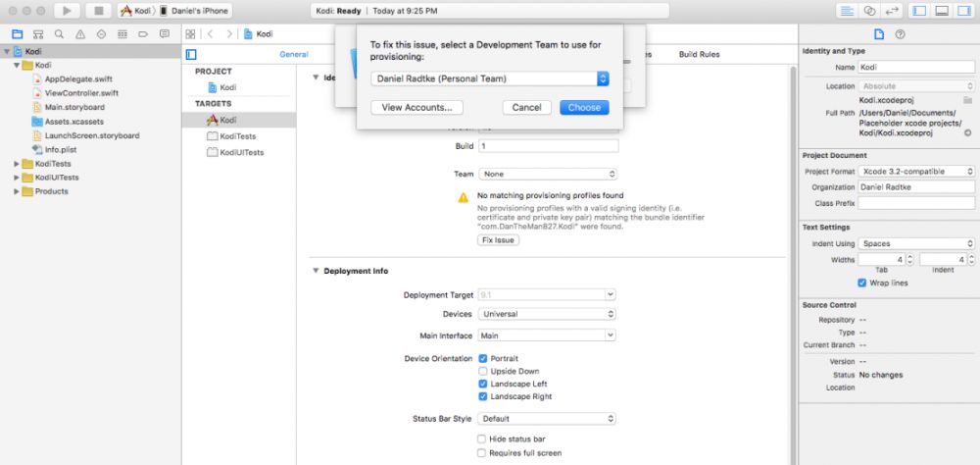Enable Upside Down orientation
The width and height of the screenshot is (980, 465).
(482, 371)
